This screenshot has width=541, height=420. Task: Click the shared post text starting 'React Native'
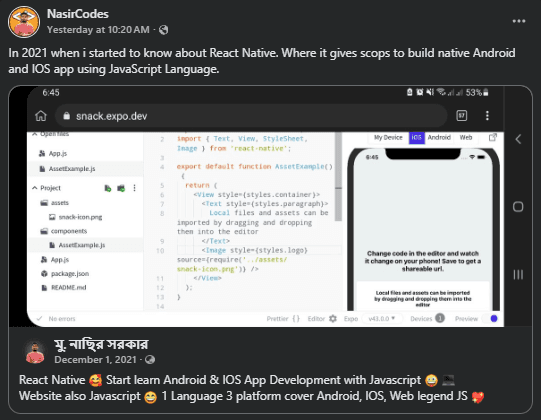pos(252,388)
